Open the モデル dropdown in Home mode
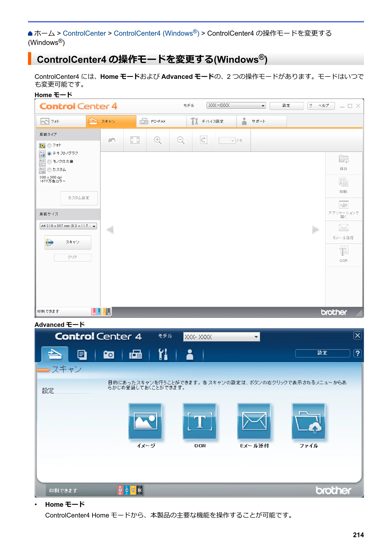The height and width of the screenshot is (555, 392). [236, 105]
